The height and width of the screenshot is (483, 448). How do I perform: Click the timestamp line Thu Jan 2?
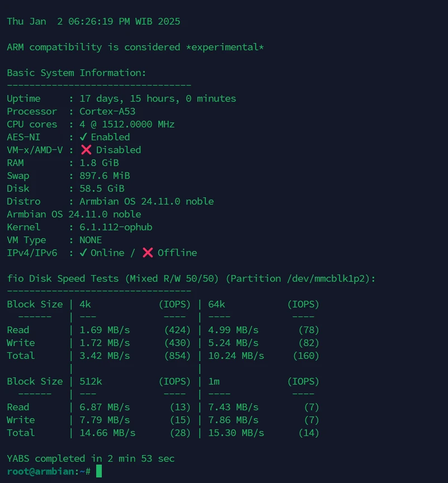[93, 21]
